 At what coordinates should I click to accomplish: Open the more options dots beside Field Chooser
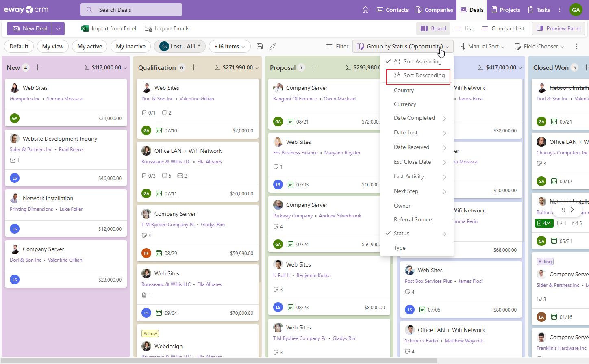coord(577,46)
